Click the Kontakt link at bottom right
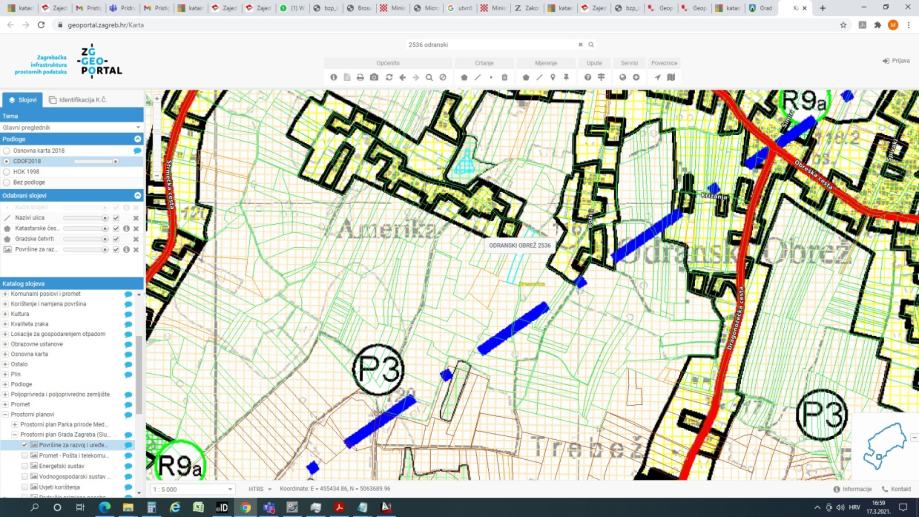Viewport: 919px width, 517px height. pos(896,489)
